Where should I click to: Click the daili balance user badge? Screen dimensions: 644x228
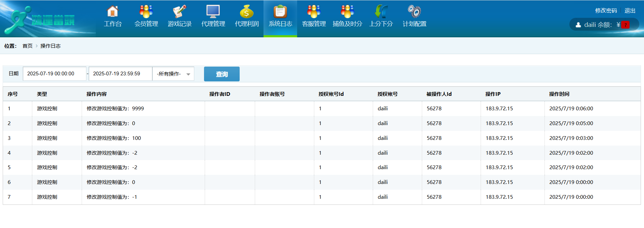tap(604, 25)
